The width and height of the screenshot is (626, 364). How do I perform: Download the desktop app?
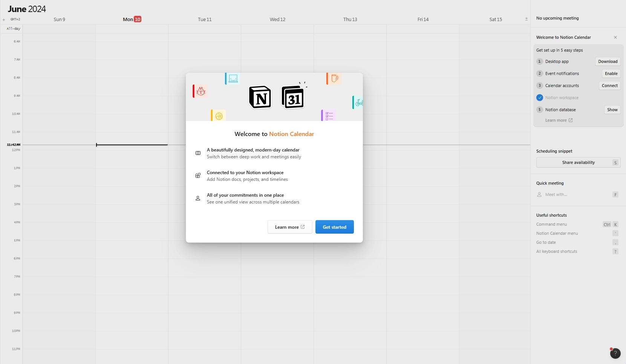(x=608, y=61)
